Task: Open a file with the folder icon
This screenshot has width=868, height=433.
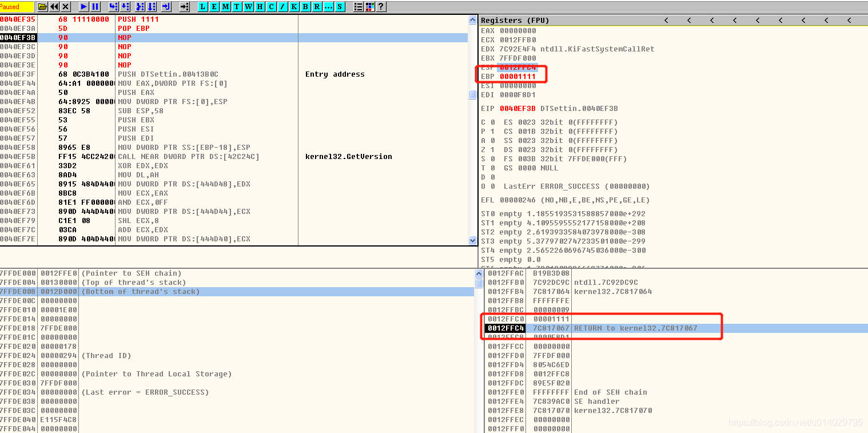Action: 42,7
